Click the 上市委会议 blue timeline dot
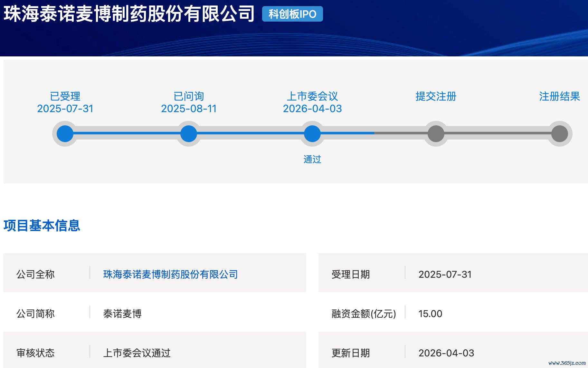Viewport: 588px width, 368px height. 312,134
